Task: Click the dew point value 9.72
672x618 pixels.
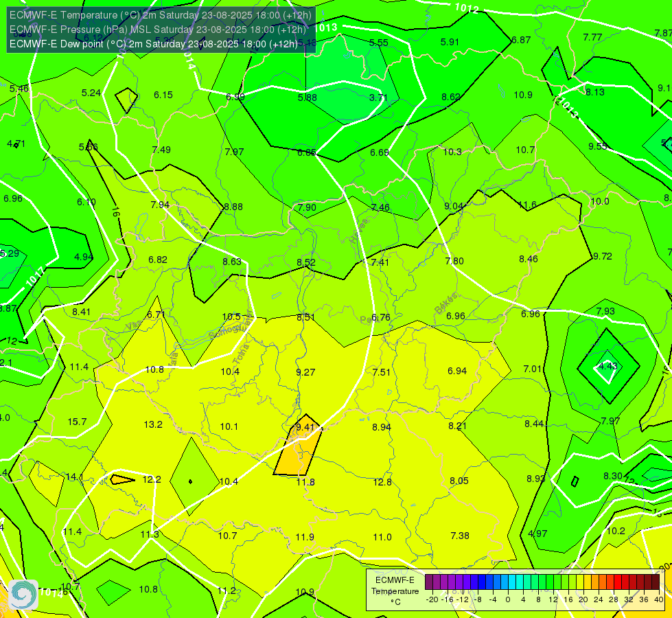Action: [603, 256]
